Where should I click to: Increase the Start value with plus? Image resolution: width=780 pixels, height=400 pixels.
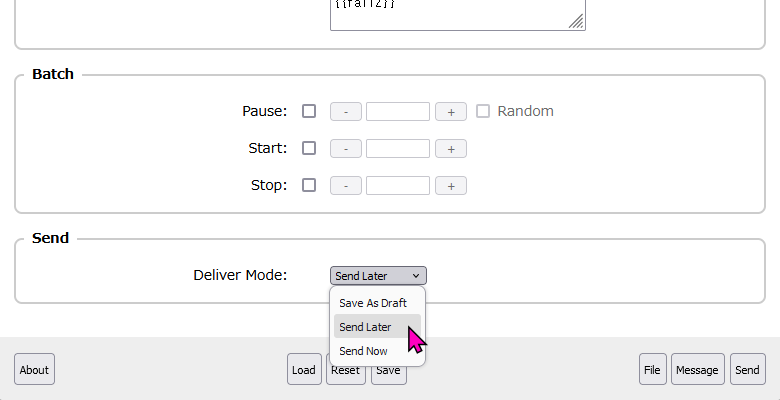click(x=451, y=149)
